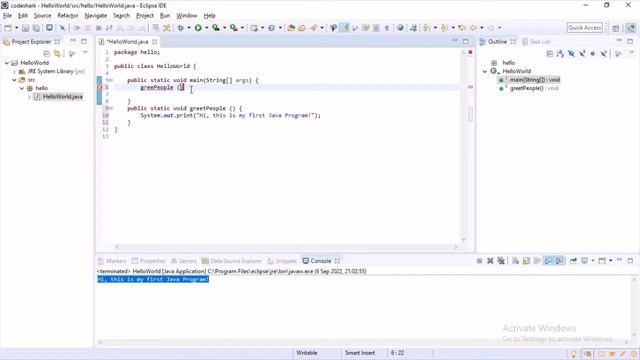Image resolution: width=640 pixels, height=360 pixels.
Task: Click the Search flashlight toolbar icon
Action: pyautogui.click(x=313, y=28)
